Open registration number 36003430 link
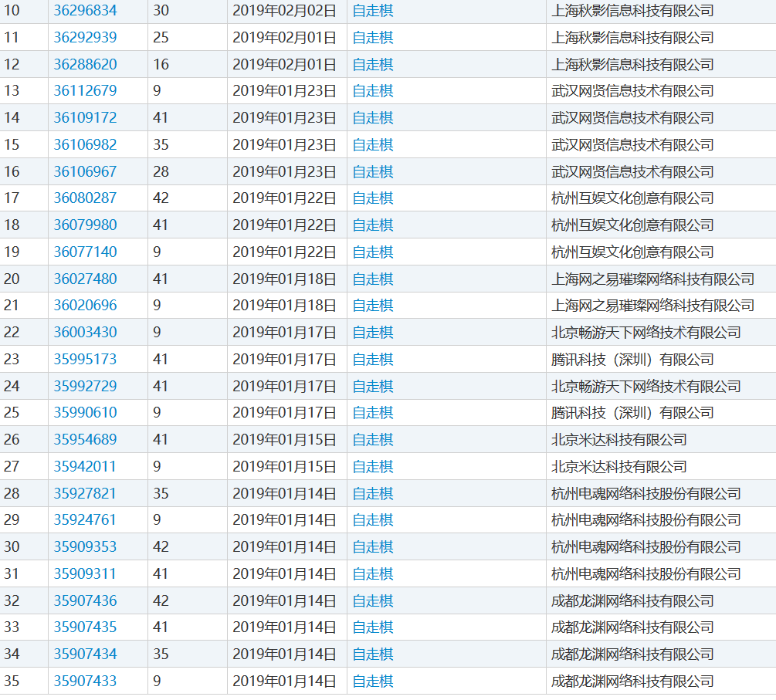This screenshot has width=776, height=700. coord(85,332)
